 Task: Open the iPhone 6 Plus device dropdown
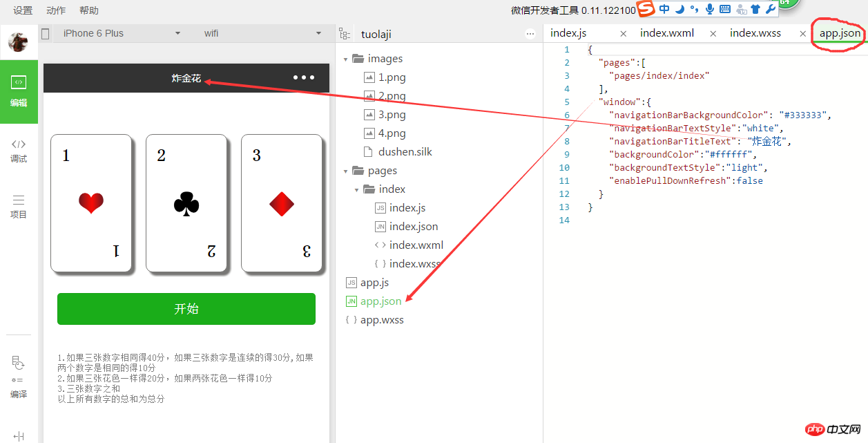[122, 33]
